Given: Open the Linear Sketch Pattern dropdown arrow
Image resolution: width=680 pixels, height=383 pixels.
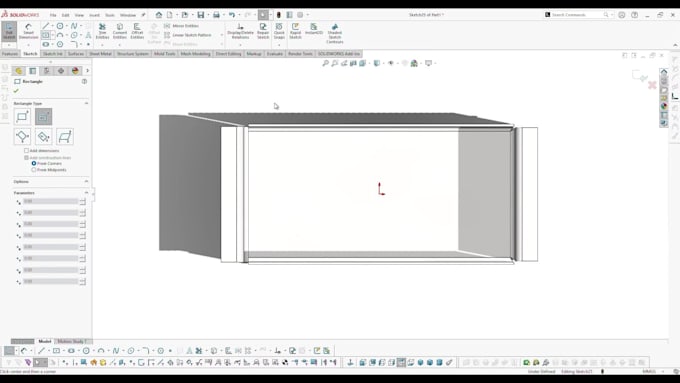Looking at the screenshot, I should (x=222, y=35).
